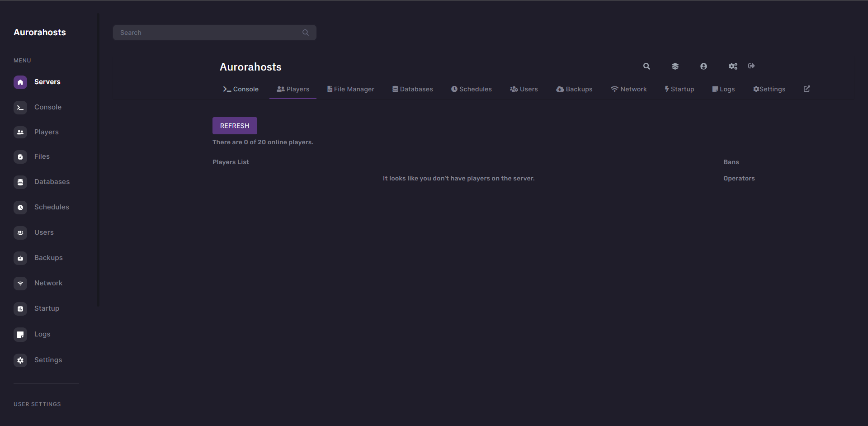Open the external link icon beside Settings tab
868x426 pixels.
tap(807, 89)
